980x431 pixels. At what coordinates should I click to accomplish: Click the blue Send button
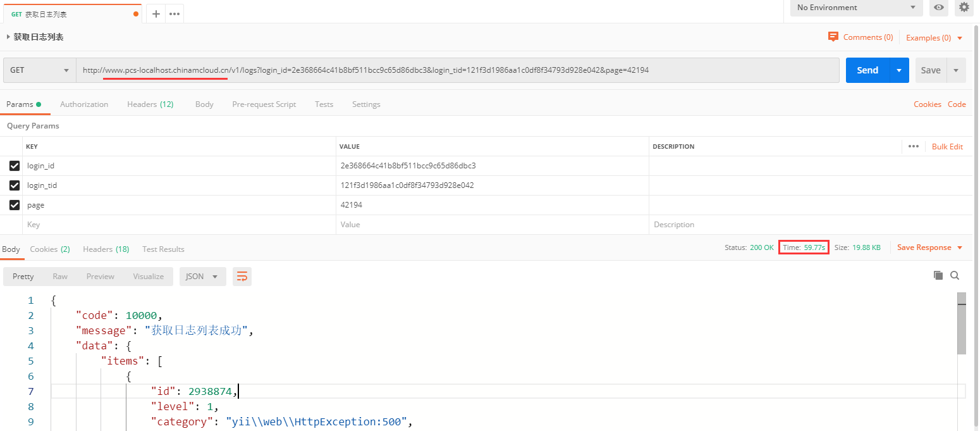tap(867, 70)
